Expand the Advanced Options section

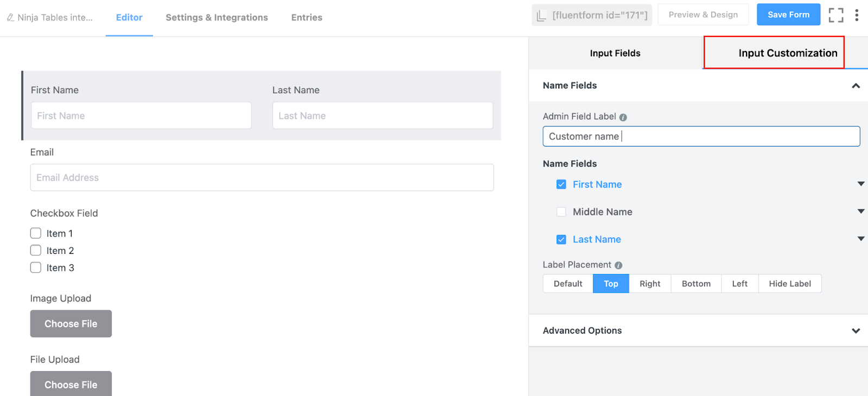[856, 330]
